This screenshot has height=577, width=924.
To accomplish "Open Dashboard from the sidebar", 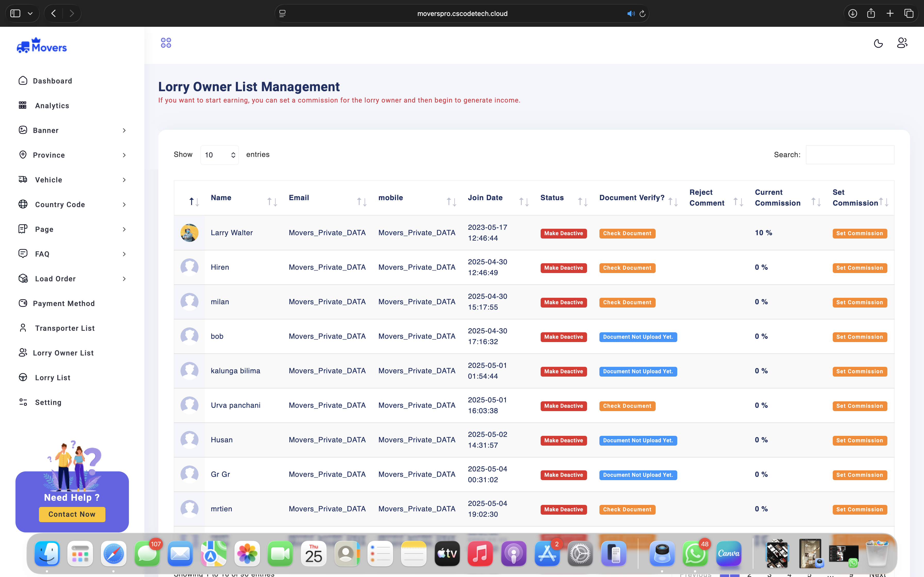I will [52, 81].
